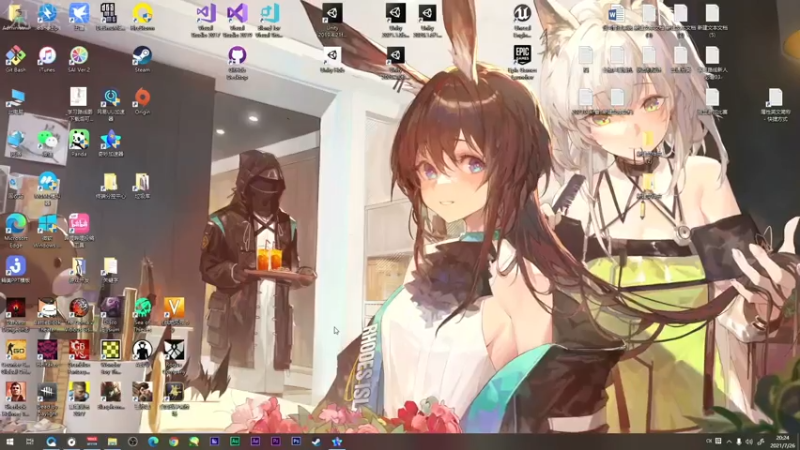800x450 pixels.
Task: Open the volume control in system tray
Action: [x=749, y=442]
